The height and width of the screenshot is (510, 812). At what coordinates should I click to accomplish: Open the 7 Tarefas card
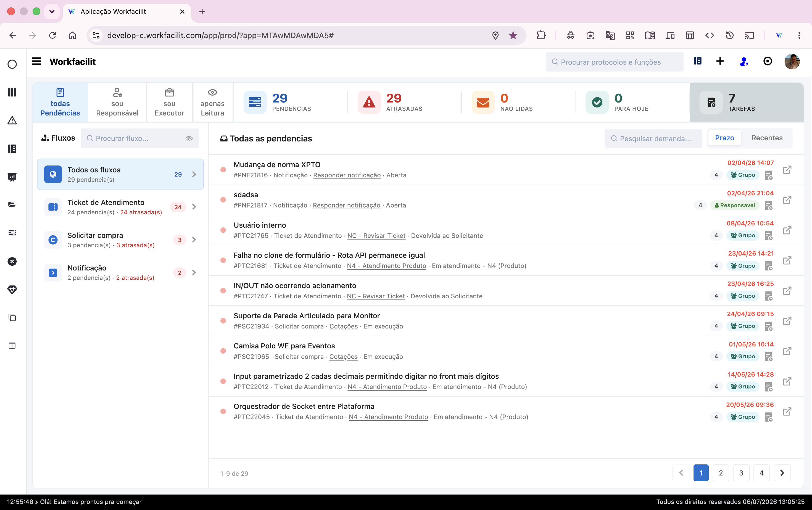(x=746, y=102)
